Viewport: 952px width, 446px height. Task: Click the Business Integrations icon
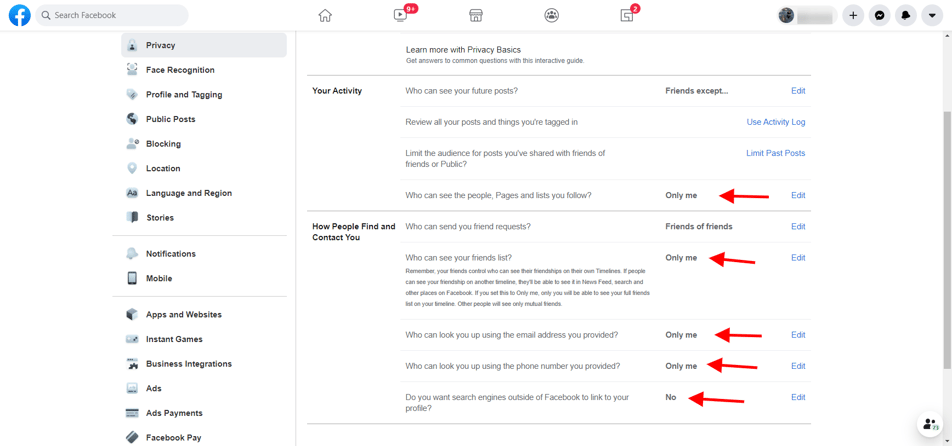(132, 364)
